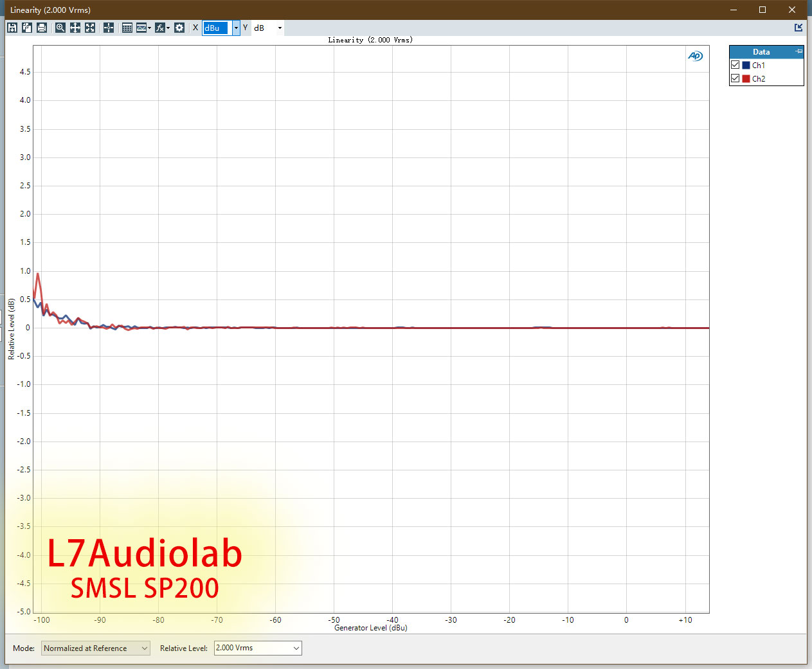The image size is (812, 669).
Task: Open the graph view dropdown arrow
Action: tap(150, 28)
